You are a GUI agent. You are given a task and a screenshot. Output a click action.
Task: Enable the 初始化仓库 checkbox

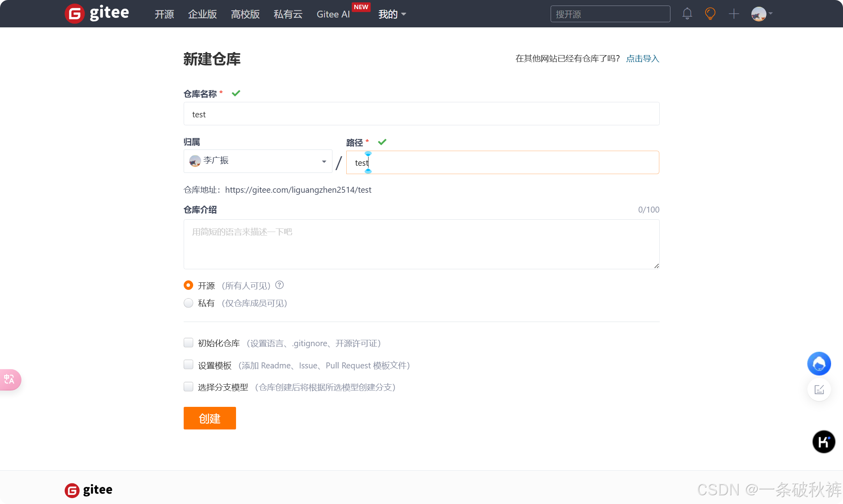(x=188, y=343)
